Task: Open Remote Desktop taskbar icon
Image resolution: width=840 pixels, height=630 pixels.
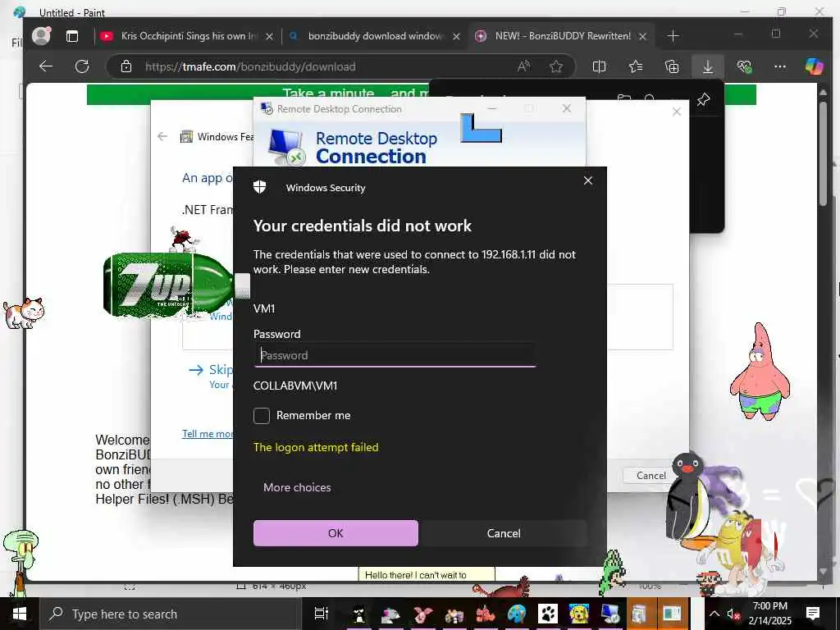Action: (x=609, y=614)
